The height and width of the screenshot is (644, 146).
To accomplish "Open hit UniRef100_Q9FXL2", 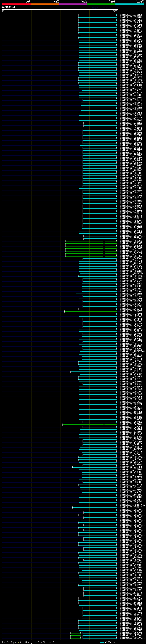I will pos(131,42).
